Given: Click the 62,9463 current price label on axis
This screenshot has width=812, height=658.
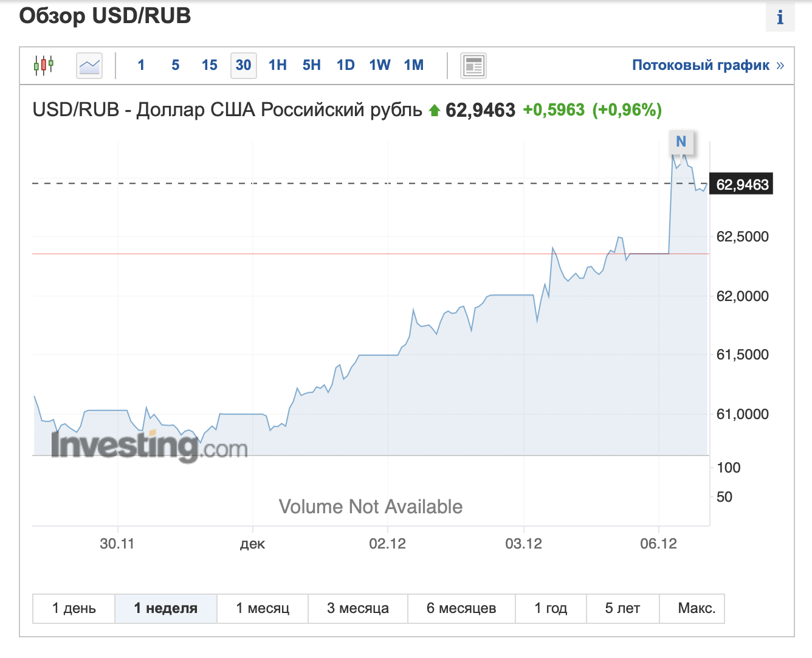Looking at the screenshot, I should (741, 184).
